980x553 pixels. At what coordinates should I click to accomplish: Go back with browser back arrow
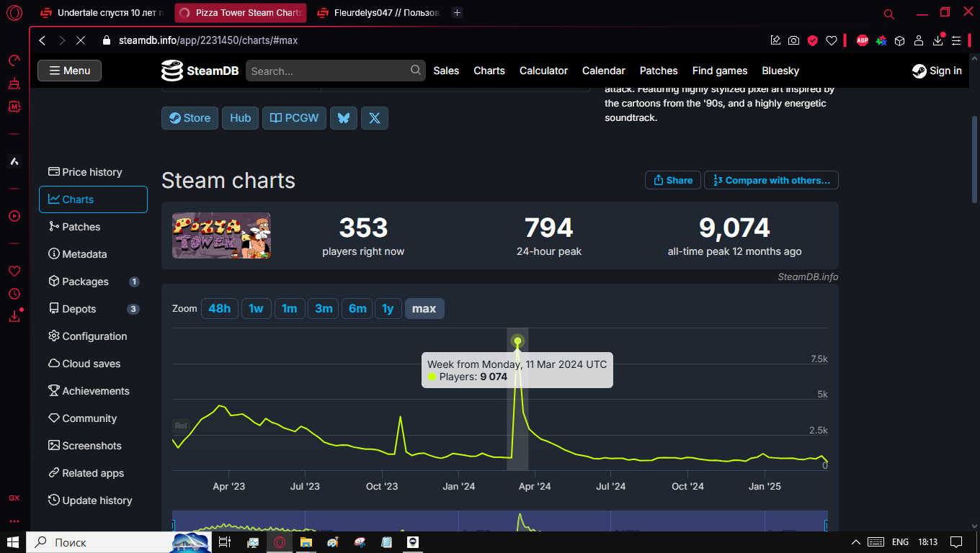tap(43, 40)
